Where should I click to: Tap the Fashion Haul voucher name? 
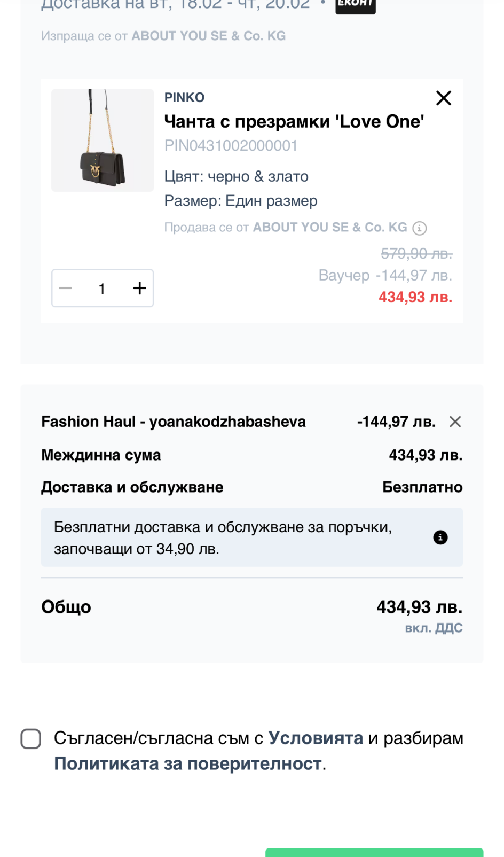coord(174,422)
